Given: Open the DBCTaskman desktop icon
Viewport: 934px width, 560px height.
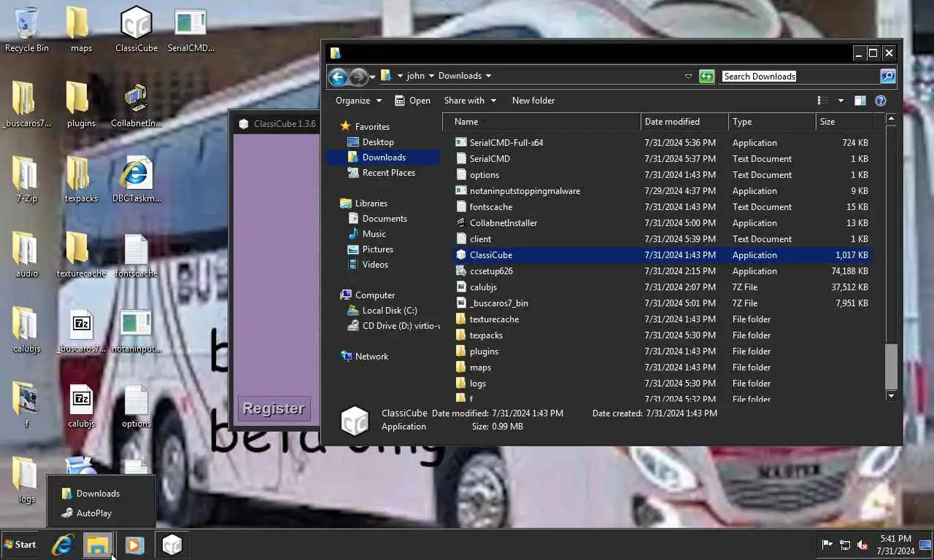Looking at the screenshot, I should 136,179.
